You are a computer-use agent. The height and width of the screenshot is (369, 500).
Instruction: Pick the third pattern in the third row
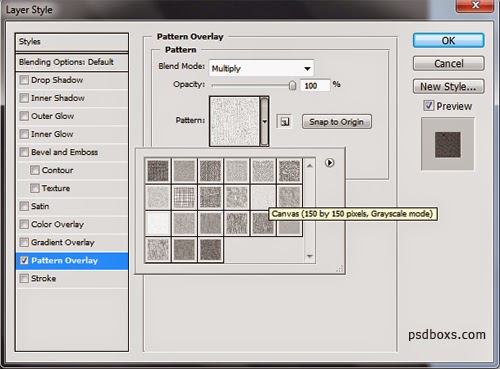coord(211,223)
